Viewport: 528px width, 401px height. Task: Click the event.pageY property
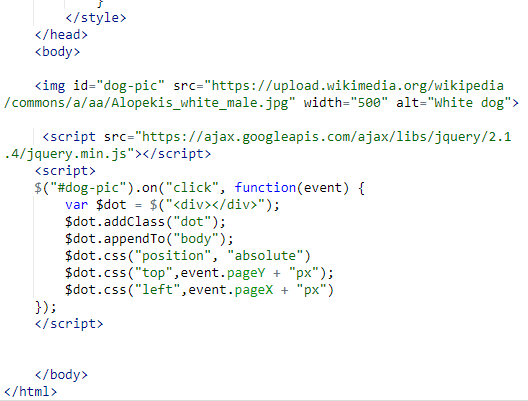pyautogui.click(x=223, y=273)
